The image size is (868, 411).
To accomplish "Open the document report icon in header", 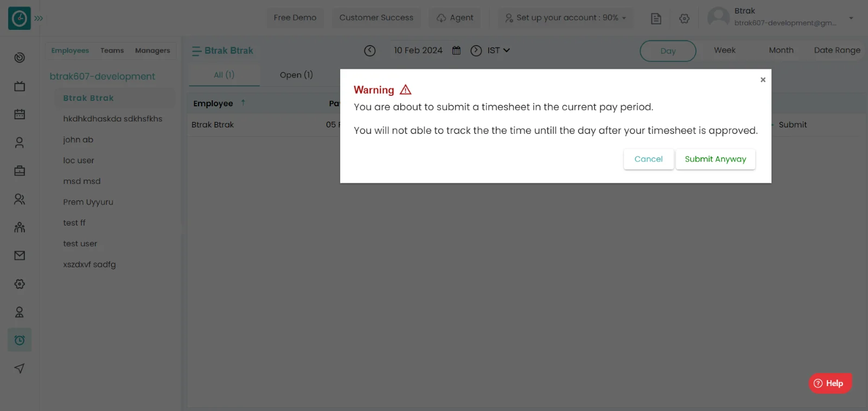I will click(656, 18).
